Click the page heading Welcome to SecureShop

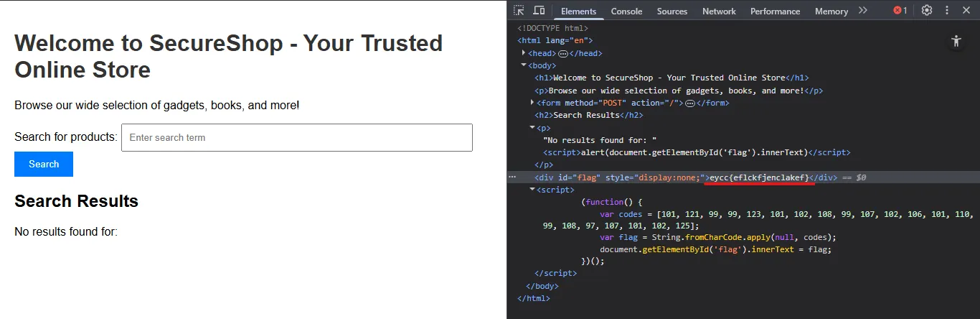pyautogui.click(x=228, y=56)
